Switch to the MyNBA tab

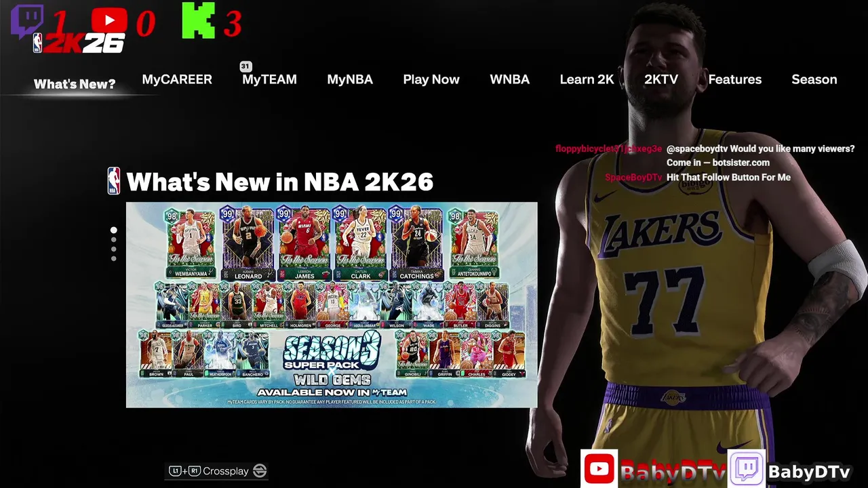[350, 79]
